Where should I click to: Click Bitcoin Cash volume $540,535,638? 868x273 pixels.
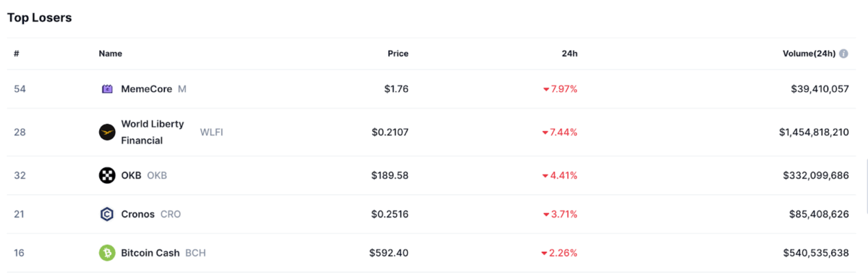816,253
